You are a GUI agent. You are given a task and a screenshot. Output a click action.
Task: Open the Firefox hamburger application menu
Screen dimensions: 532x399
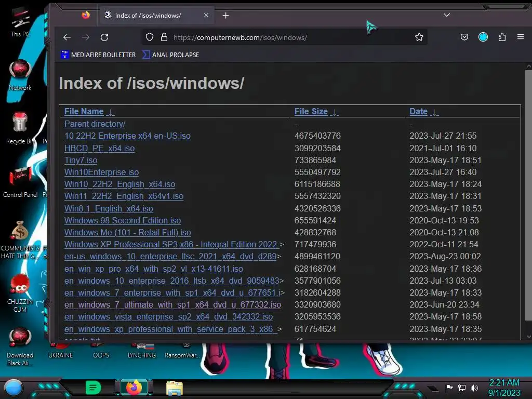521,37
